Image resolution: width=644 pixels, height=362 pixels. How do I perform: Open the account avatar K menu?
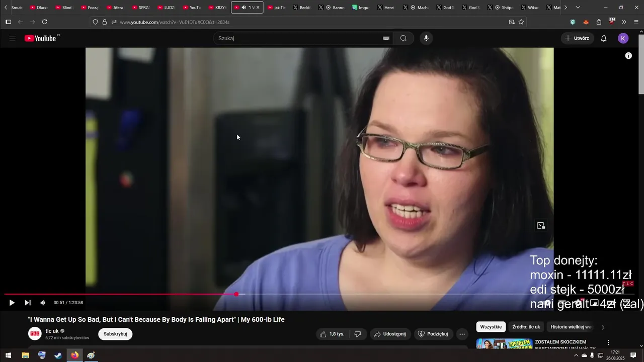[623, 38]
